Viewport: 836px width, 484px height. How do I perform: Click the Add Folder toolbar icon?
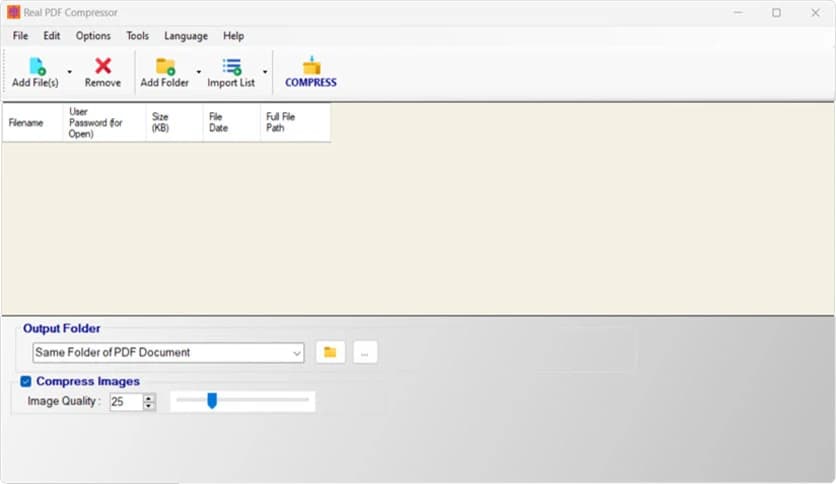coord(165,72)
